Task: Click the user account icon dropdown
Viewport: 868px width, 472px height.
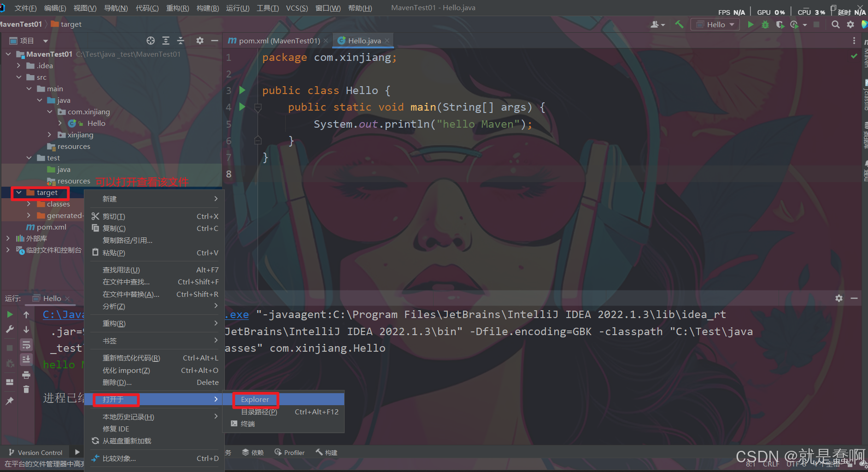Action: 657,24
